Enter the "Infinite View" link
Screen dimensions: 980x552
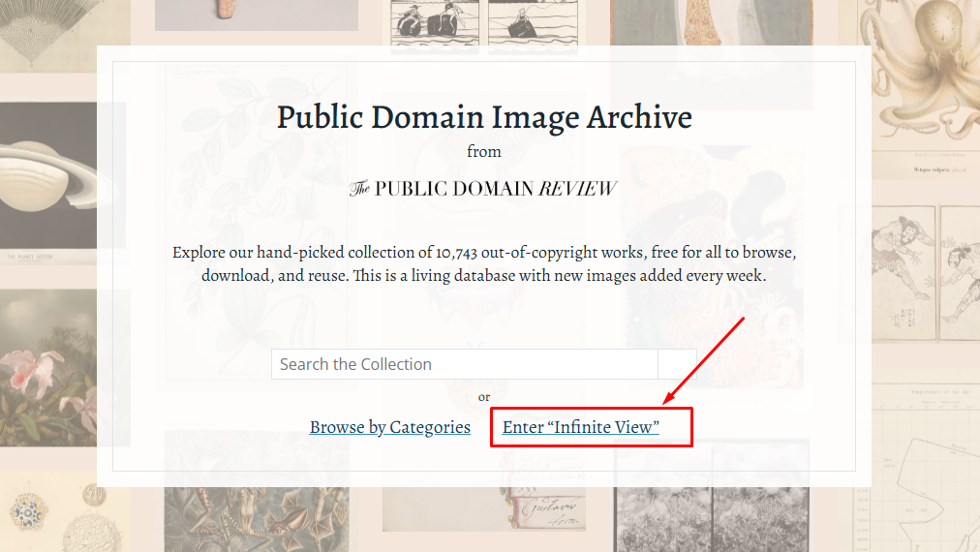pyautogui.click(x=580, y=427)
